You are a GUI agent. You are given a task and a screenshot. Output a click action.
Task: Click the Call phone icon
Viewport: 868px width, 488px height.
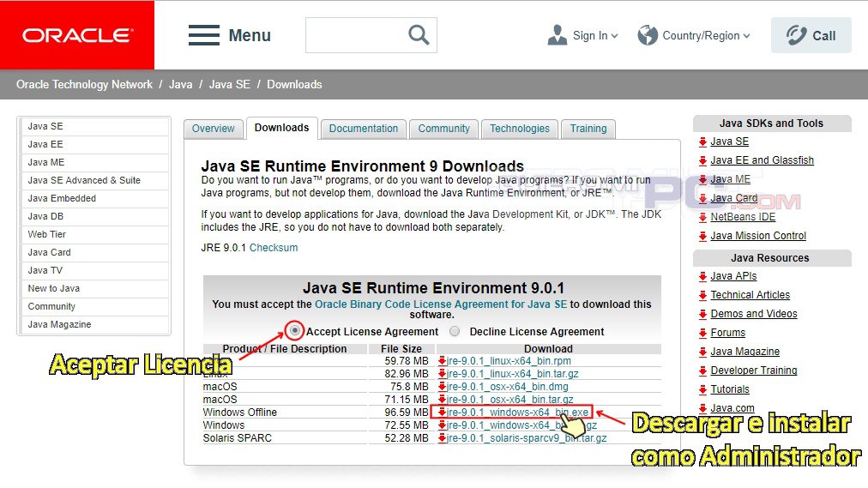click(x=796, y=35)
